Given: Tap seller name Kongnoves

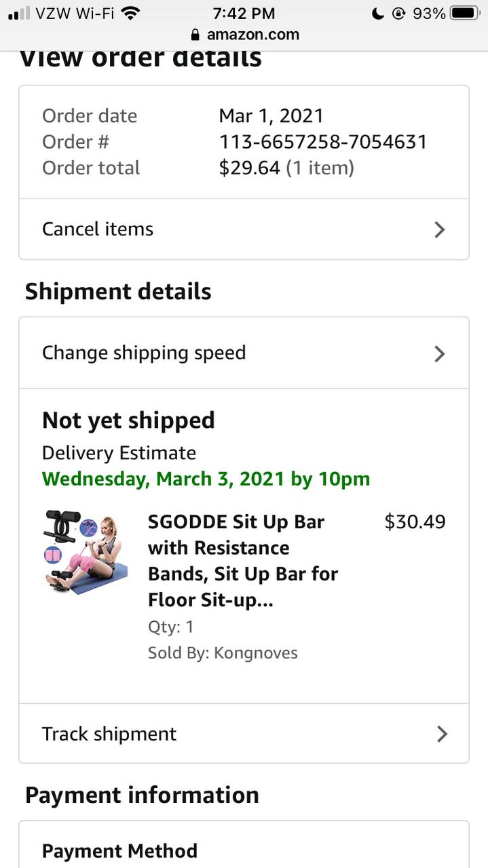Looking at the screenshot, I should point(256,653).
